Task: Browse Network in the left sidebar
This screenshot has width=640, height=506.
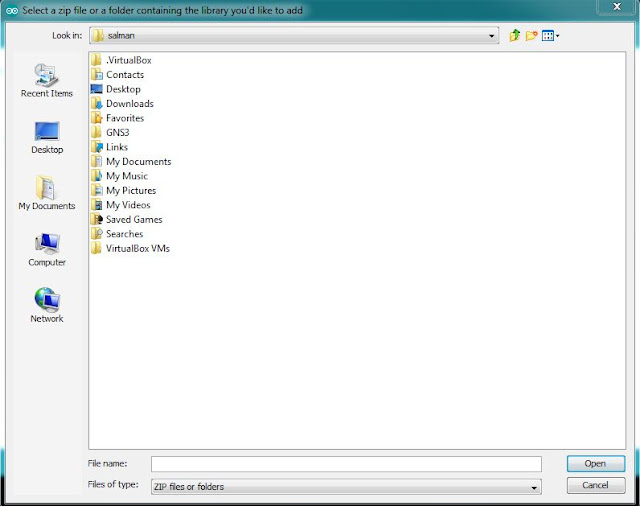Action: click(47, 305)
